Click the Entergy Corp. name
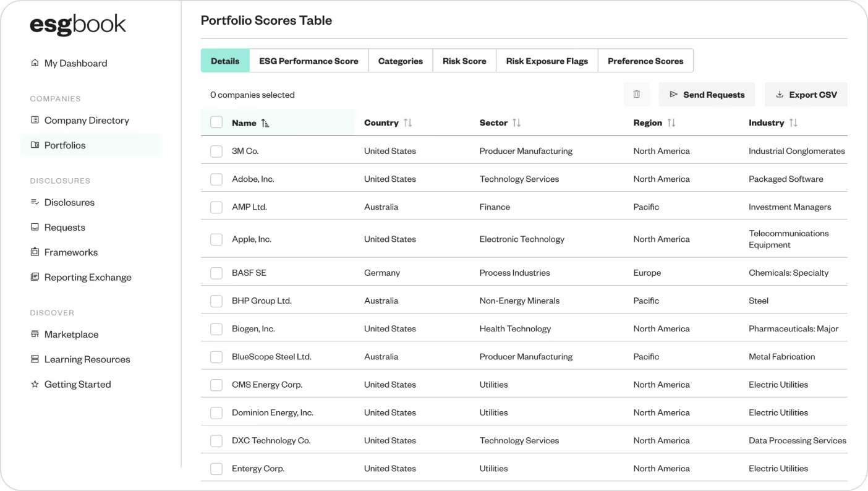 pyautogui.click(x=258, y=469)
